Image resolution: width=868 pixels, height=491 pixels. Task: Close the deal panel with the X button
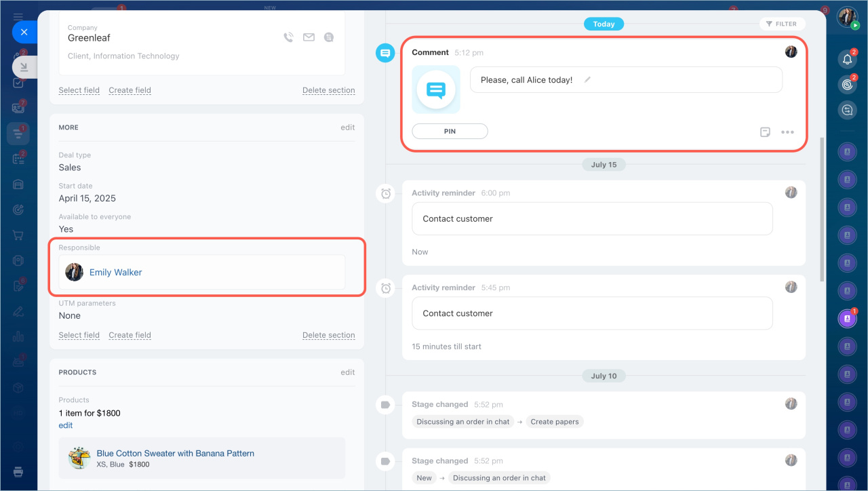tap(24, 32)
